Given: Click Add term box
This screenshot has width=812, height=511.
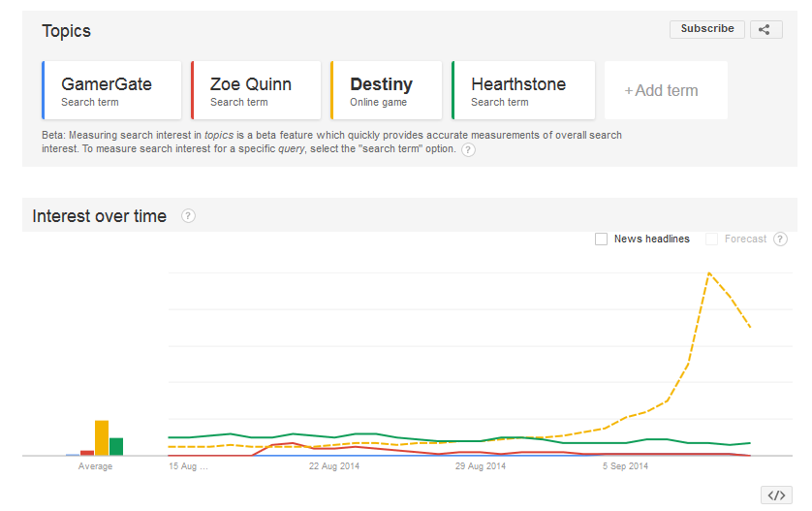Looking at the screenshot, I should (665, 90).
